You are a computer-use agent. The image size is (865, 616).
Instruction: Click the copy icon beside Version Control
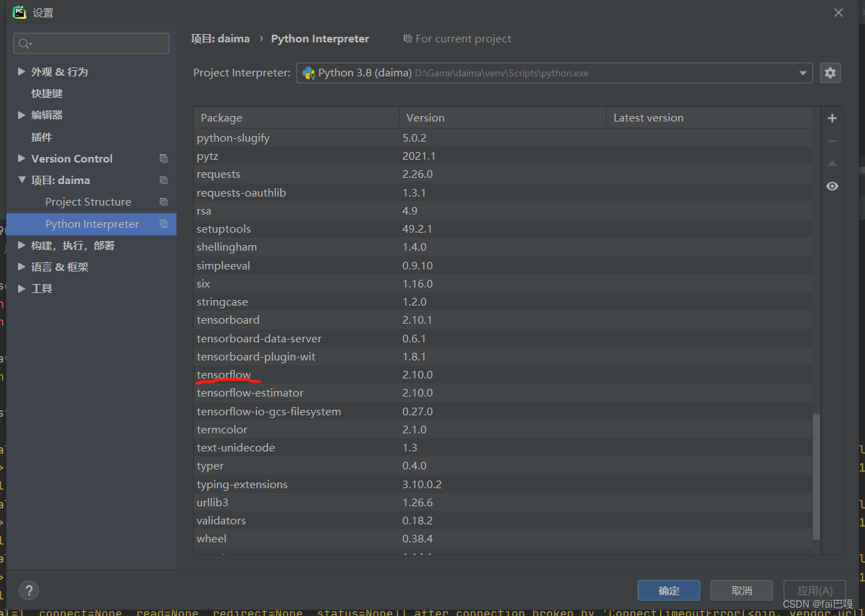(x=164, y=158)
